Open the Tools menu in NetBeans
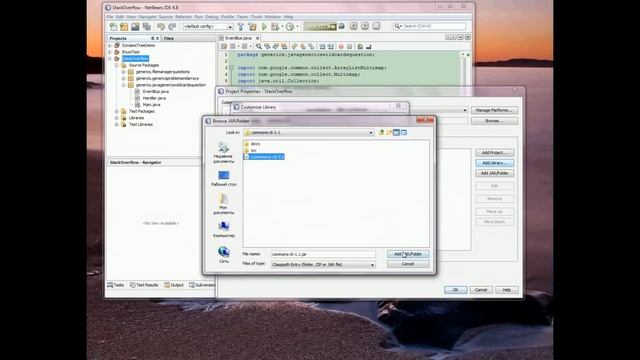The width and height of the screenshot is (640, 360). coord(256,17)
